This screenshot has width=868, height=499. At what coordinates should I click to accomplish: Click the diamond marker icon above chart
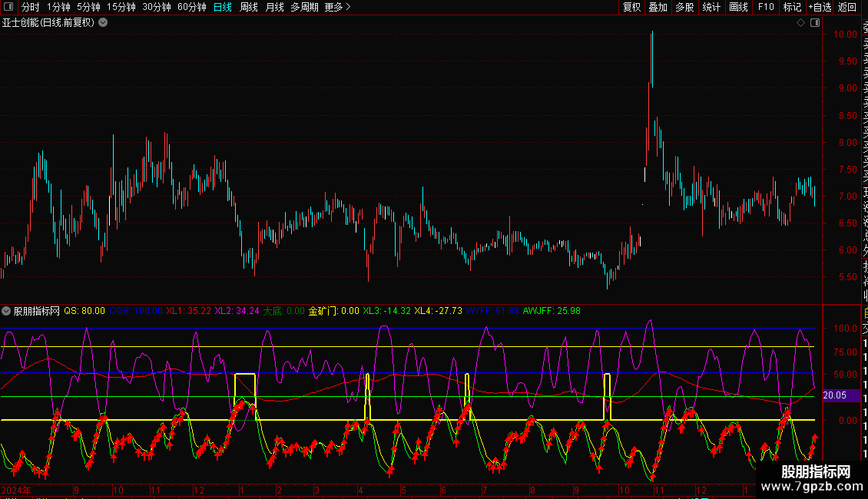coord(800,23)
